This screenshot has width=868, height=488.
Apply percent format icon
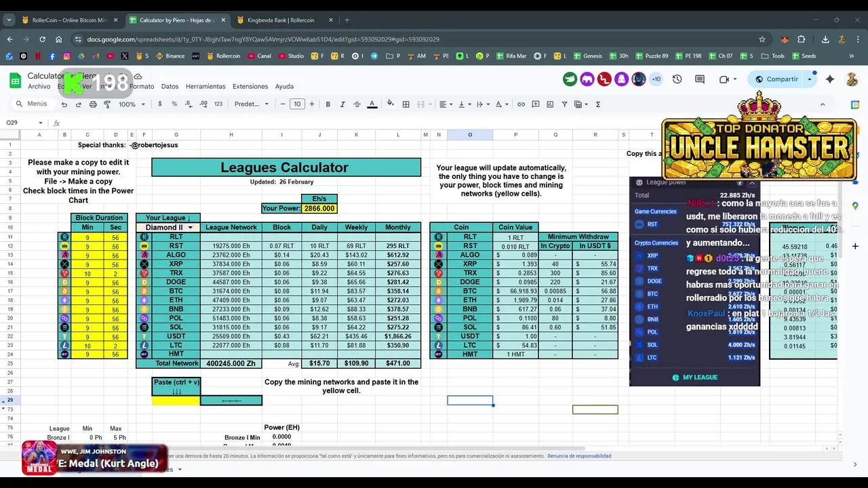click(174, 104)
